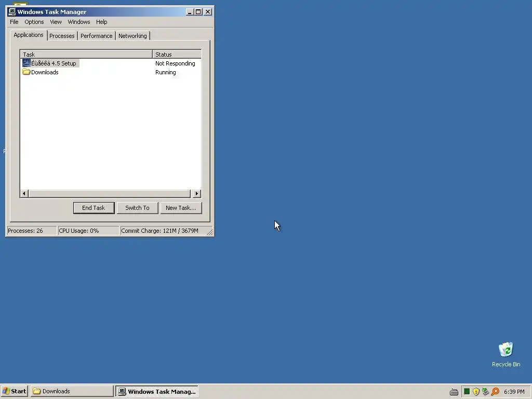Click the Safely Remove Hardware tray icon
532x399 pixels.
(x=486, y=392)
